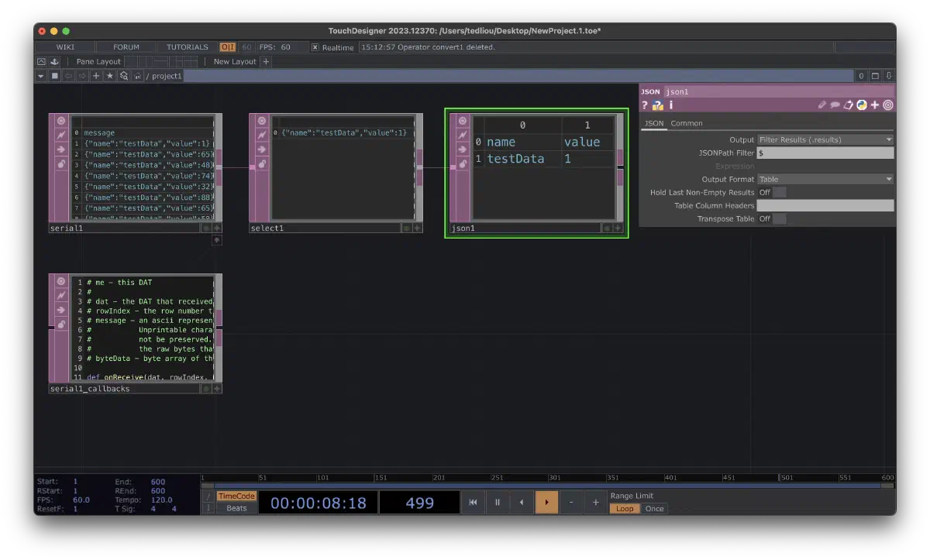
Task: Click the star bookmark icon in path bar
Action: point(109,76)
